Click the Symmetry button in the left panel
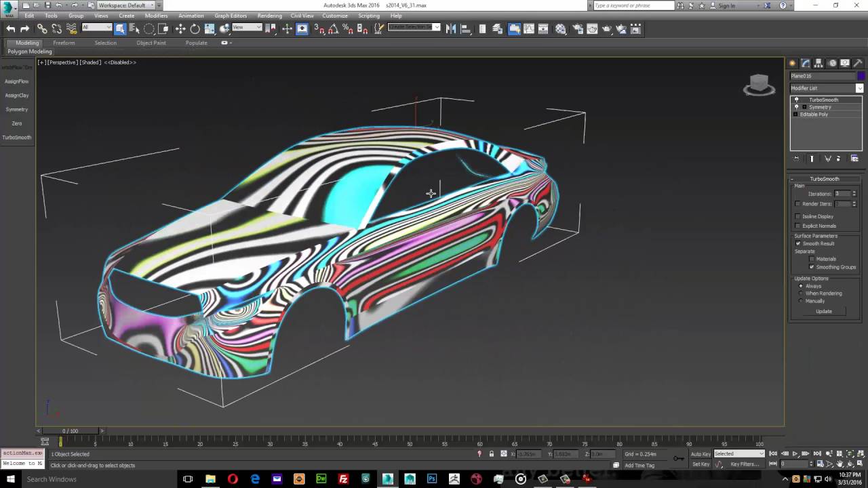This screenshot has width=868, height=488. (17, 109)
